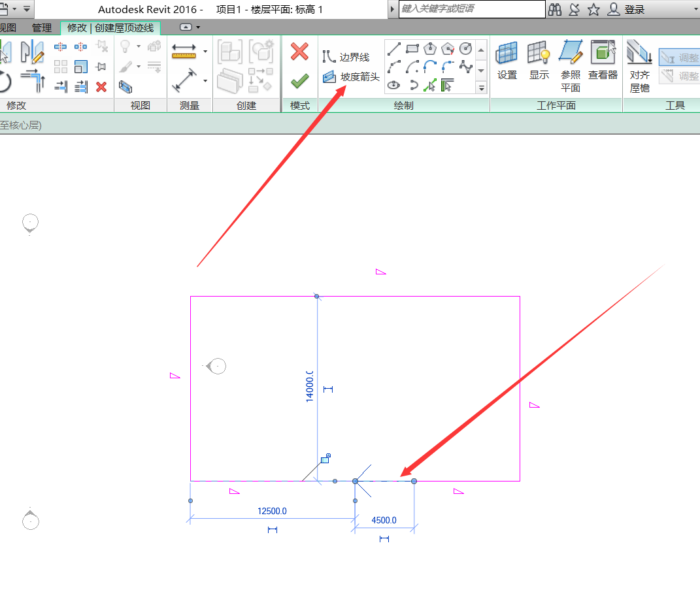The height and width of the screenshot is (605, 700).
Task: Select the Rectangle draw tool
Action: pos(412,48)
